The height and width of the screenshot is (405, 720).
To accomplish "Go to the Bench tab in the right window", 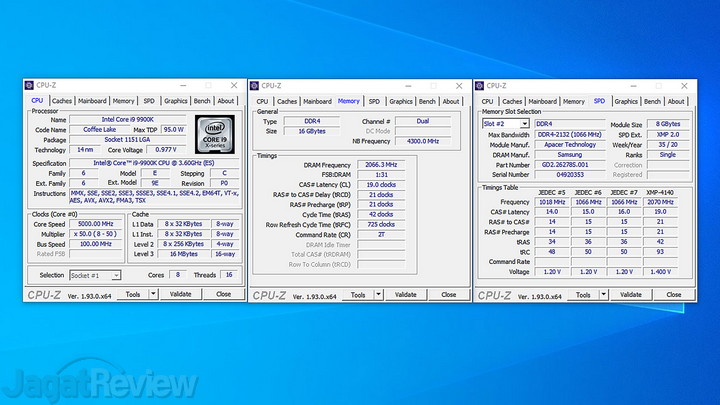I will point(653,101).
